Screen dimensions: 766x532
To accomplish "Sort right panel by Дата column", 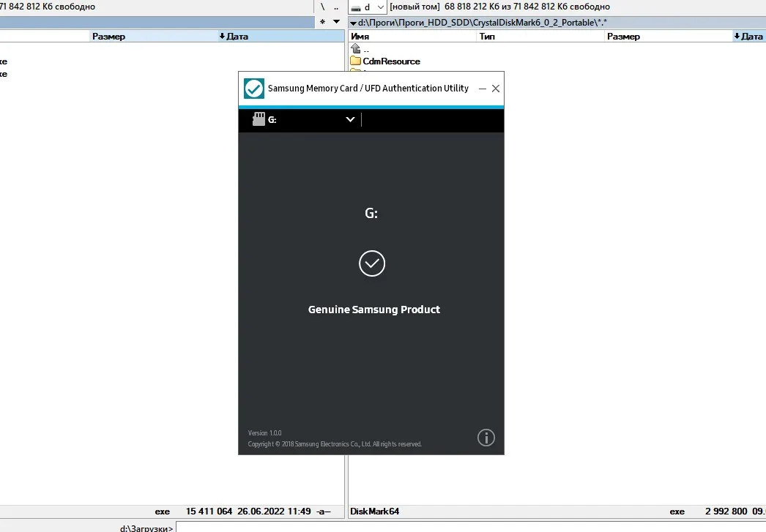I will 749,36.
